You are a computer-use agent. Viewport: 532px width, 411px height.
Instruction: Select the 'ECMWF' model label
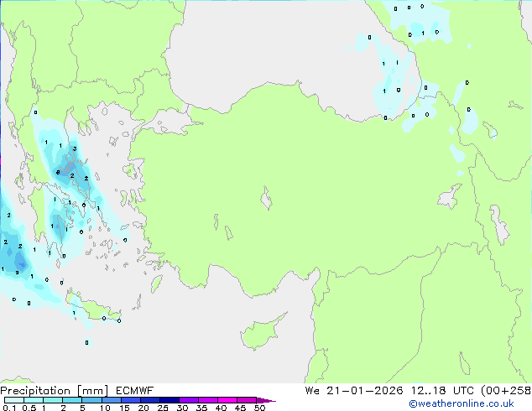click(x=135, y=391)
